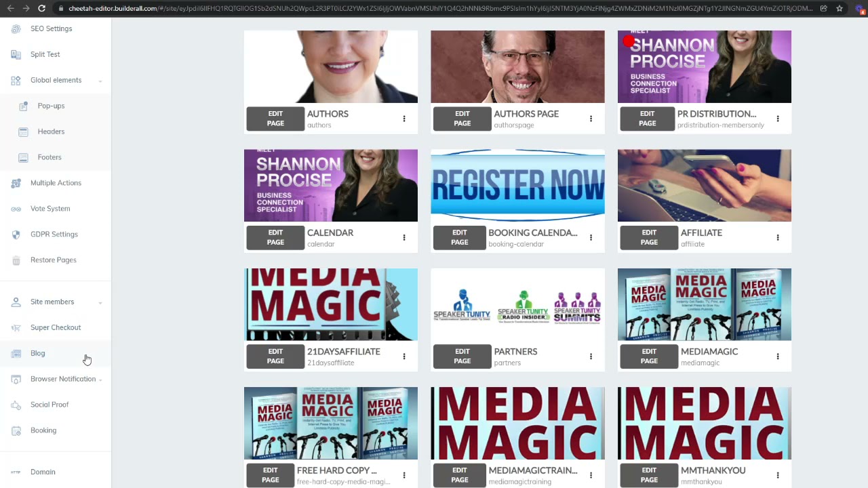Click Edit Page for MMTHANKYOU
Screen dimensions: 868x488
(x=649, y=475)
